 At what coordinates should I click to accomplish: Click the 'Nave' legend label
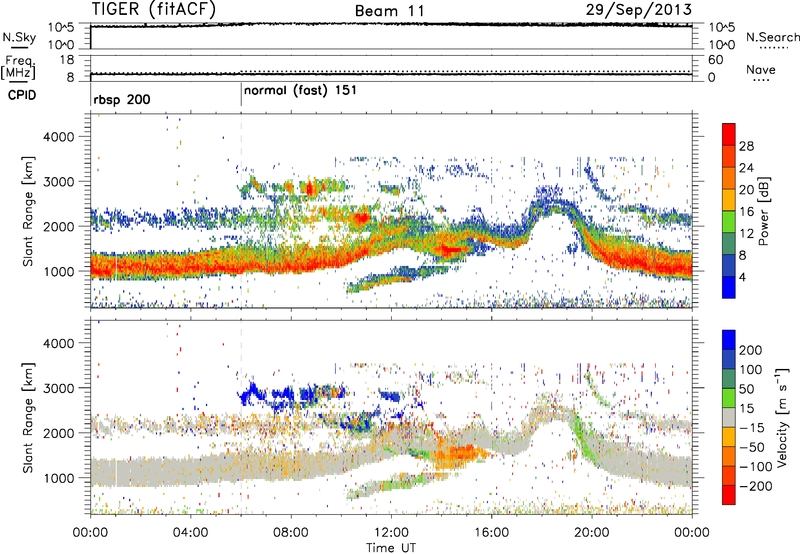[760, 69]
